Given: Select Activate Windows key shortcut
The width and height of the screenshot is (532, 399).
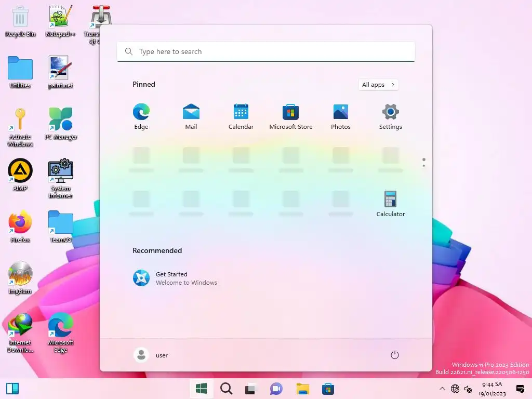Looking at the screenshot, I should (x=20, y=127).
